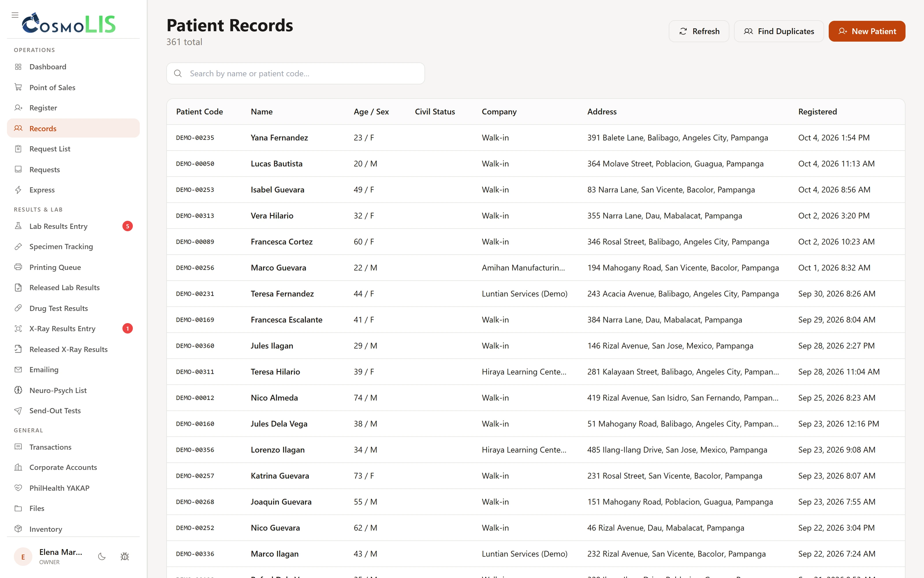The width and height of the screenshot is (924, 578).
Task: Click the Transactions list icon
Action: click(18, 447)
